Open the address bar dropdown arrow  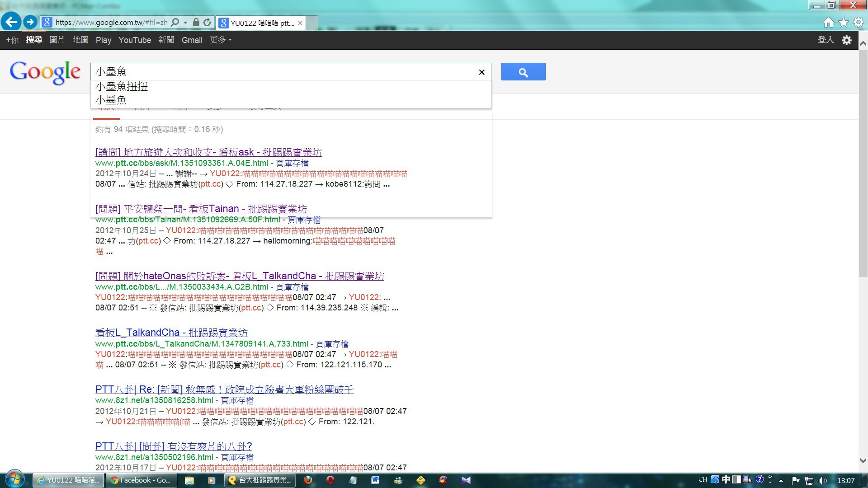(185, 23)
